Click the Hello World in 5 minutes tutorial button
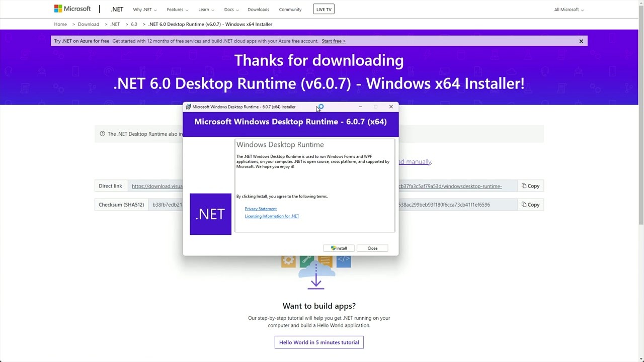This screenshot has height=362, width=644. [x=319, y=342]
